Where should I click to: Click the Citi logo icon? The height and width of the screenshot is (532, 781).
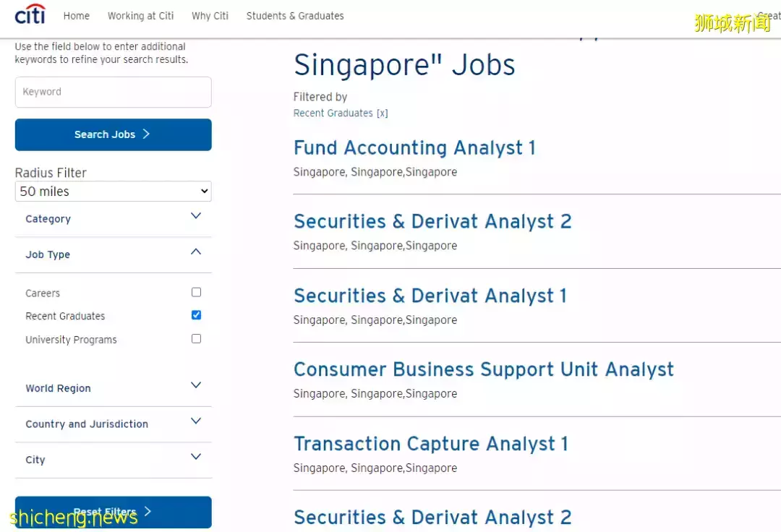point(30,14)
